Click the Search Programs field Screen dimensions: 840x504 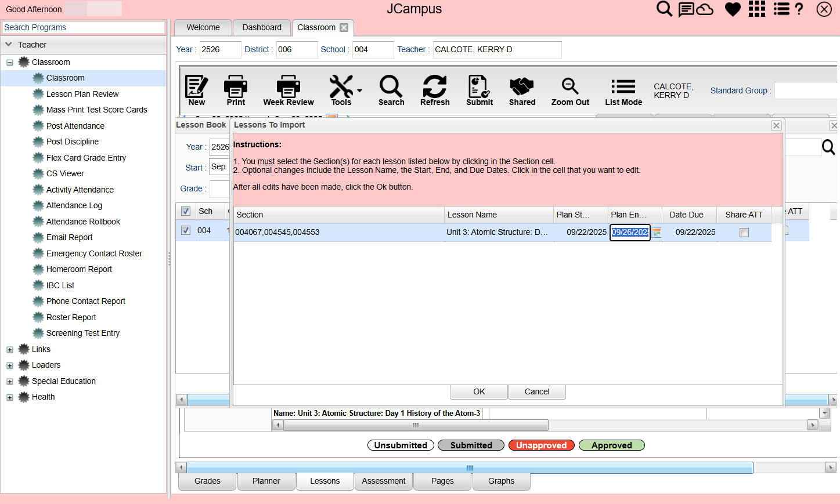pyautogui.click(x=84, y=27)
